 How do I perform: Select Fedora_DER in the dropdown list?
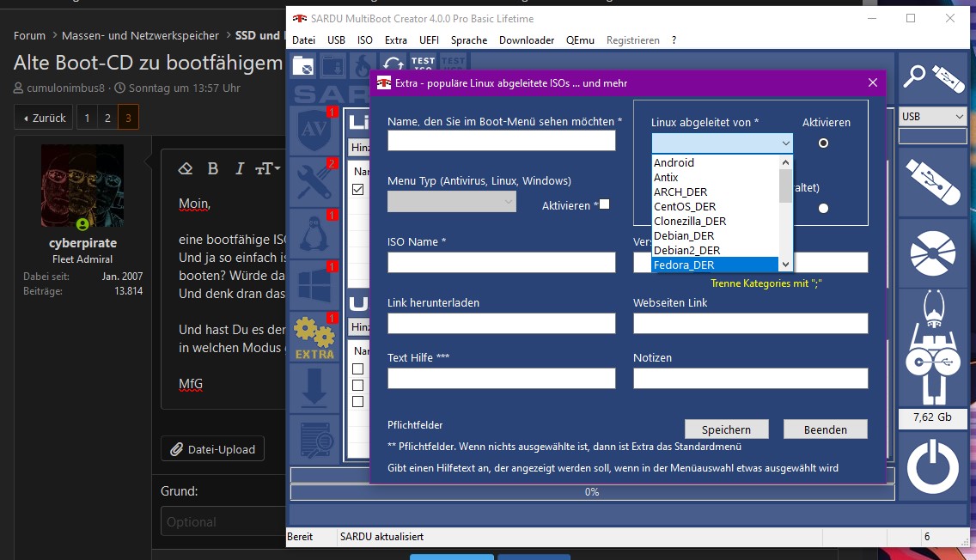coord(715,265)
